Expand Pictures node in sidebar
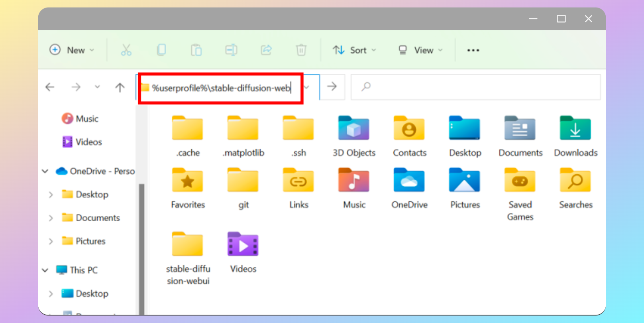This screenshot has width=644, height=323. pyautogui.click(x=51, y=241)
